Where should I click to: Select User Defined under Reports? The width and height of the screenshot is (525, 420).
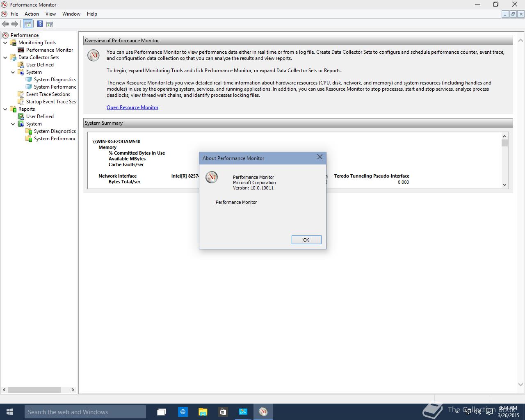pyautogui.click(x=40, y=116)
